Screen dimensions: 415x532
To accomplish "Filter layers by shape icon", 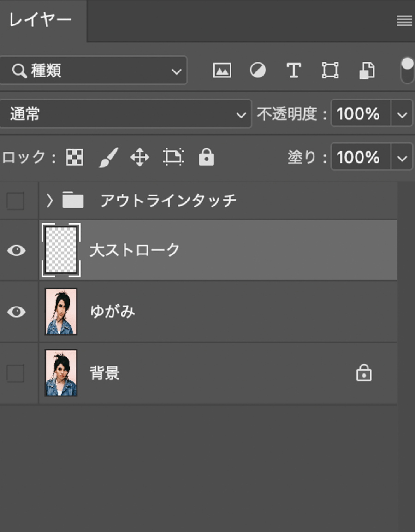I will tap(330, 71).
